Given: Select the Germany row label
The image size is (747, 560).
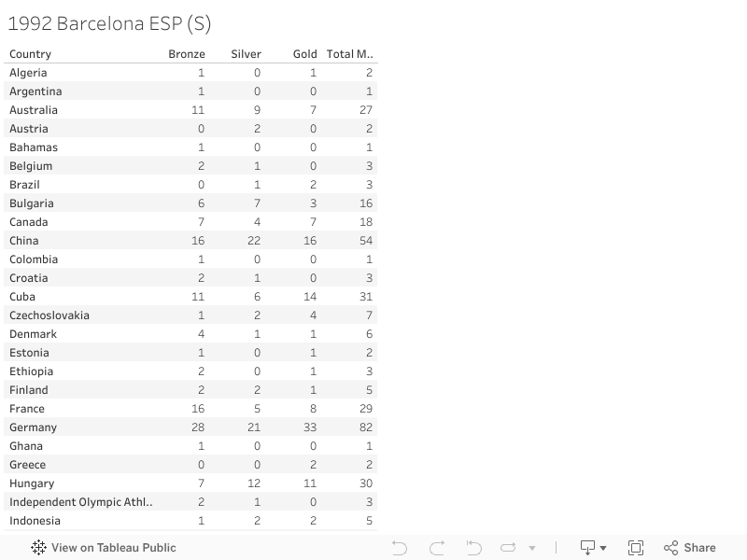Looking at the screenshot, I should (34, 427).
